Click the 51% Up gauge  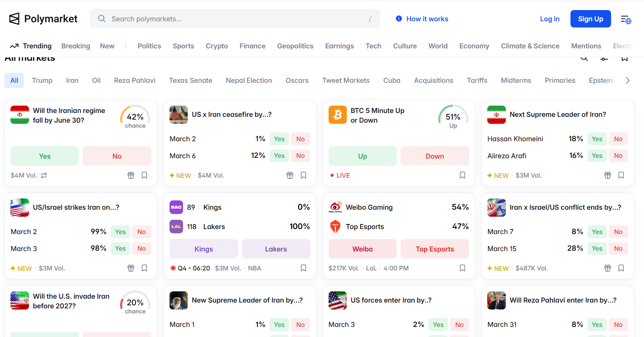tap(453, 117)
